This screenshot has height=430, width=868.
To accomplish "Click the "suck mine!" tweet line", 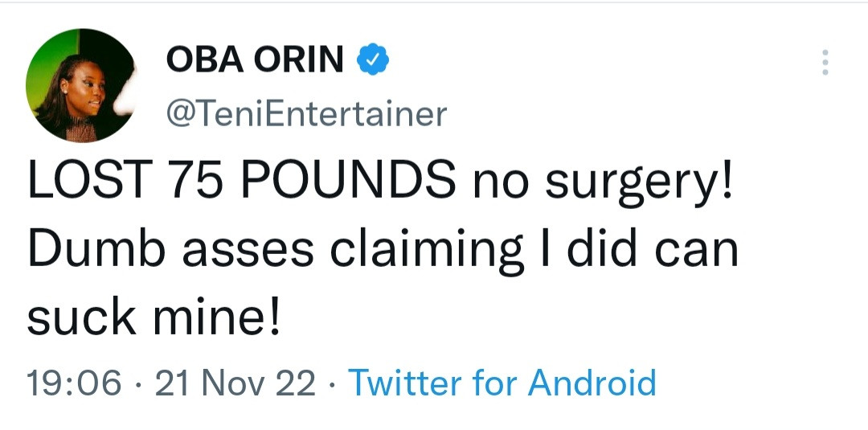I will click(x=154, y=317).
